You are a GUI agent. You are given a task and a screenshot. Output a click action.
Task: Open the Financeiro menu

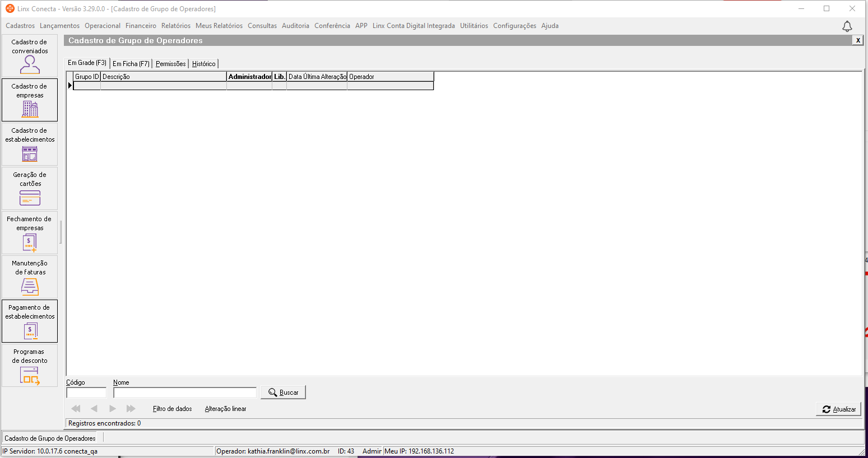point(141,26)
